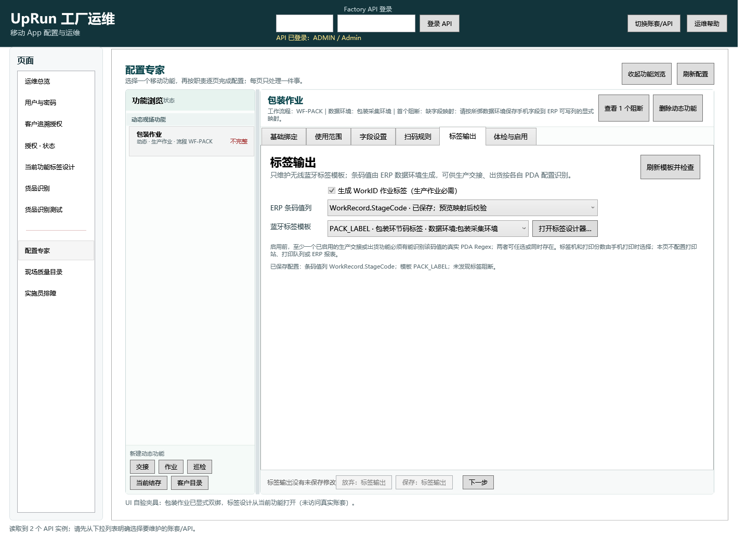Screen dimensions: 746x560
Task: Open 实施员排障 page
Action: coord(56,294)
